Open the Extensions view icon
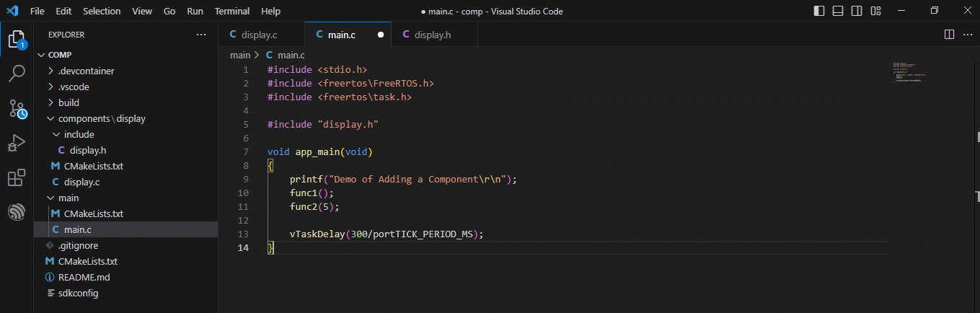Screen dimensions: 980x313 (x=17, y=178)
